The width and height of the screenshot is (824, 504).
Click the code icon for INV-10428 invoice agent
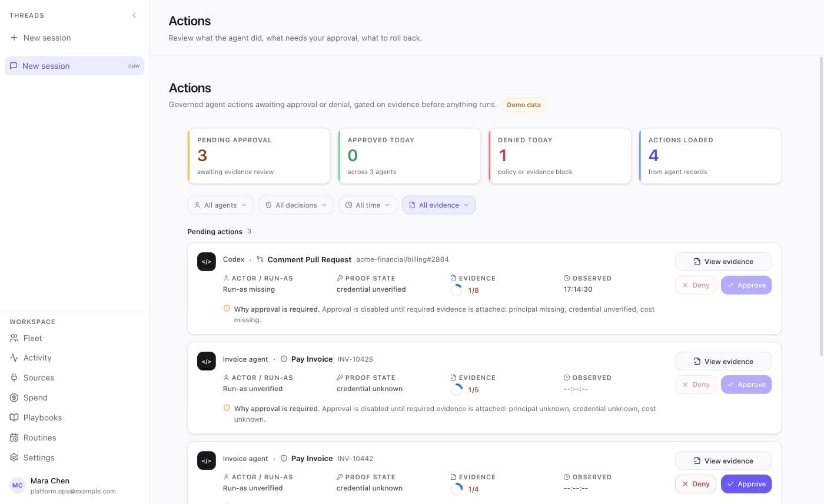[207, 361]
